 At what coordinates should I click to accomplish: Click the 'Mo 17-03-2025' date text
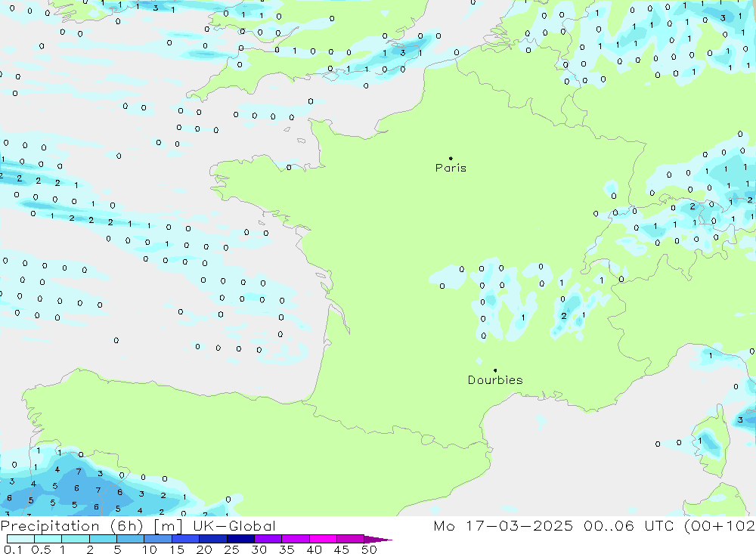(503, 525)
